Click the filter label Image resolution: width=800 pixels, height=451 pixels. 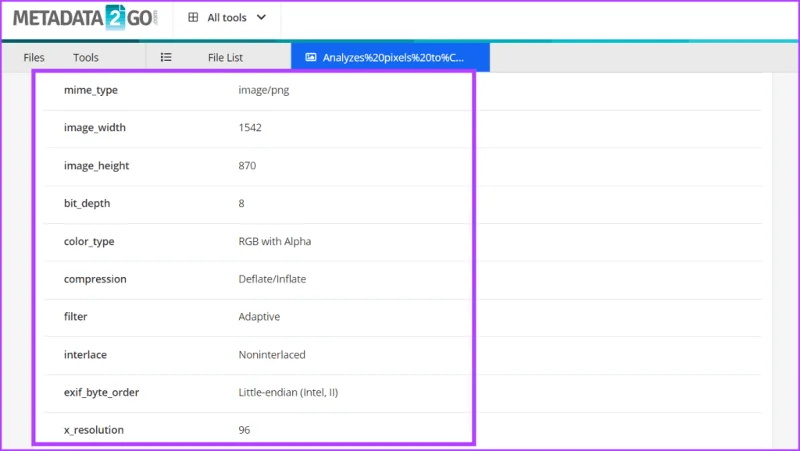pyautogui.click(x=76, y=316)
